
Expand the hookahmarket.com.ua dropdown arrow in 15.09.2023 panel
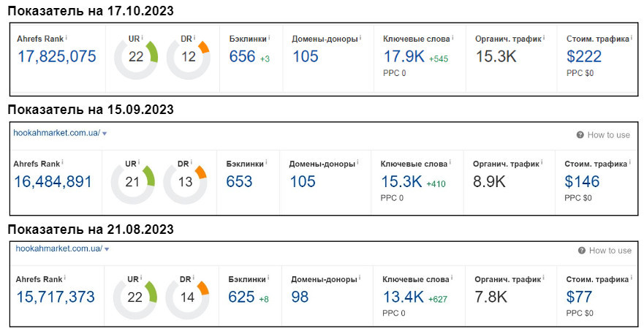click(105, 134)
